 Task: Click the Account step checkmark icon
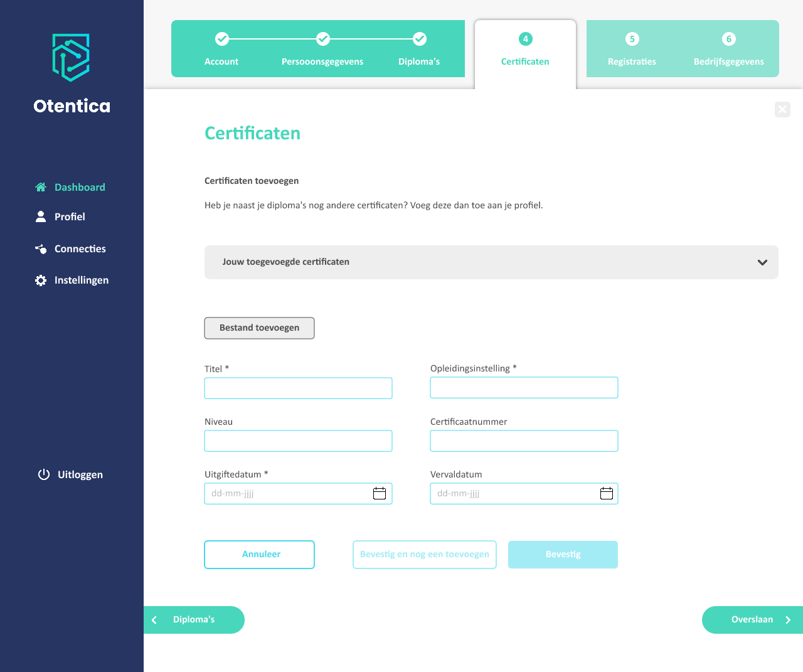click(x=221, y=39)
